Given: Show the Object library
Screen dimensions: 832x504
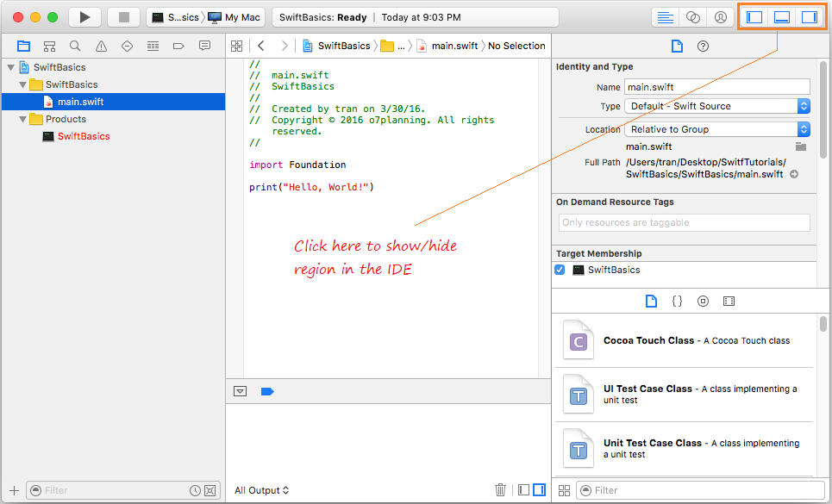Looking at the screenshot, I should click(x=703, y=301).
